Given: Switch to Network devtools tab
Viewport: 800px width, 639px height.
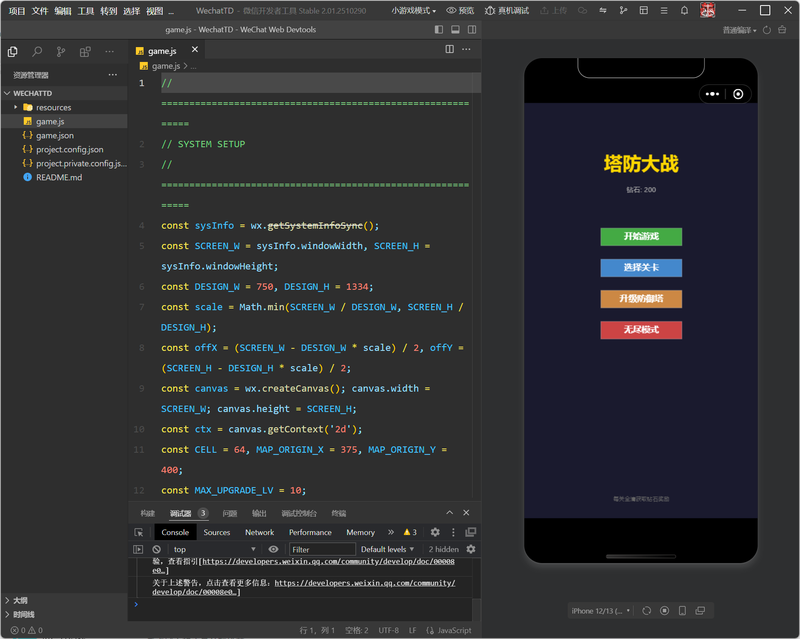Looking at the screenshot, I should pos(259,532).
